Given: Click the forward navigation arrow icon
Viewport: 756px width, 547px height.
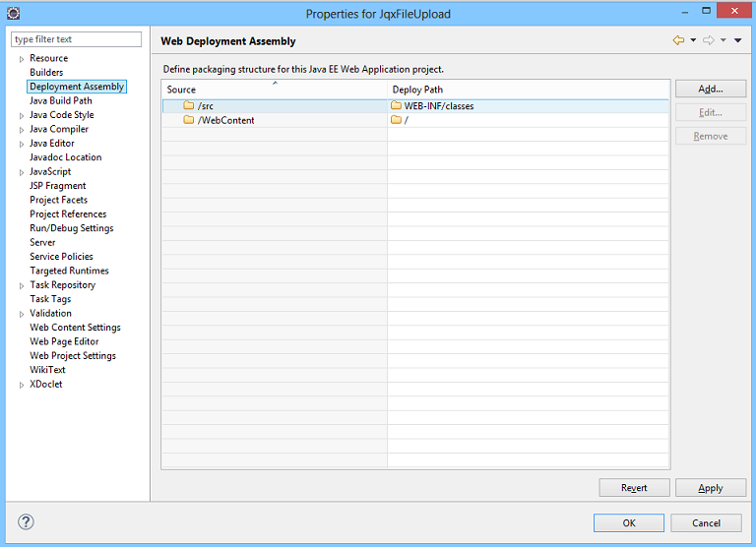Looking at the screenshot, I should click(x=709, y=40).
